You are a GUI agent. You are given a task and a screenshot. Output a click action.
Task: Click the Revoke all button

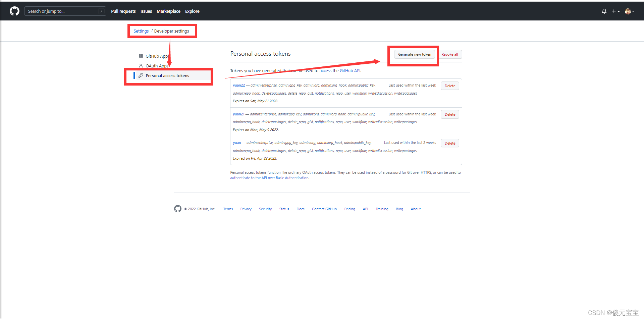(449, 54)
